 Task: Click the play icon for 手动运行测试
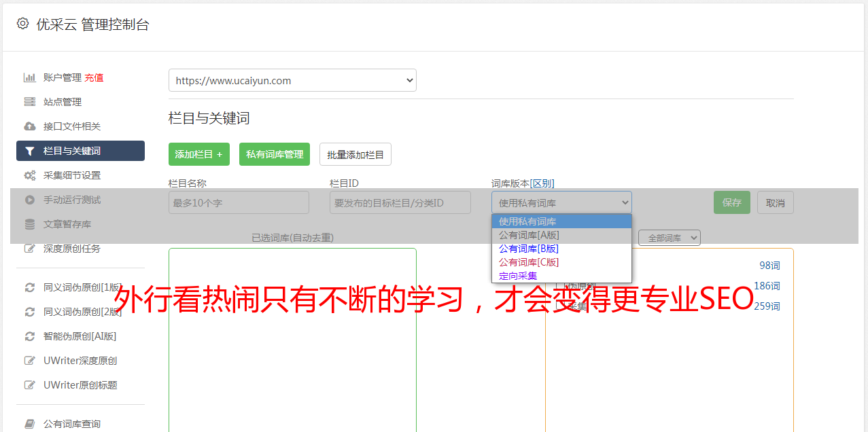coord(29,200)
